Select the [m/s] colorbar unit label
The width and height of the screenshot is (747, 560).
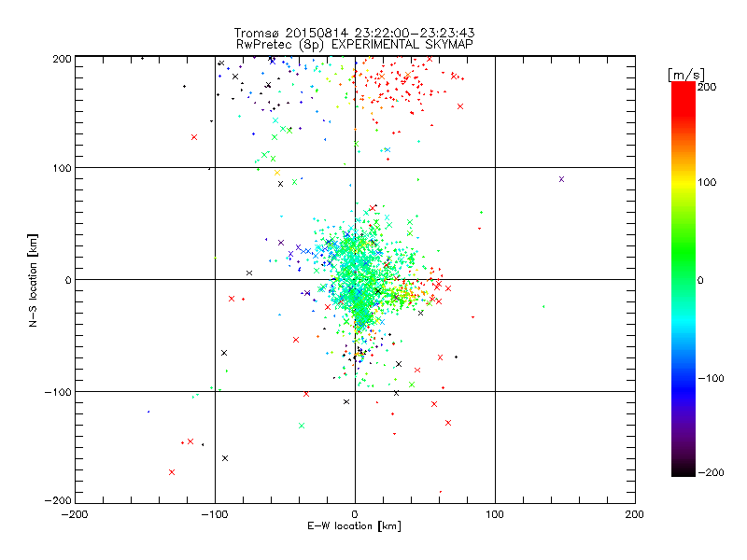(685, 75)
